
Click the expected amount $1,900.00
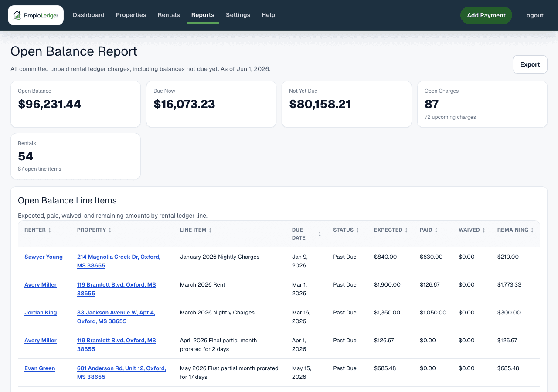pos(387,285)
